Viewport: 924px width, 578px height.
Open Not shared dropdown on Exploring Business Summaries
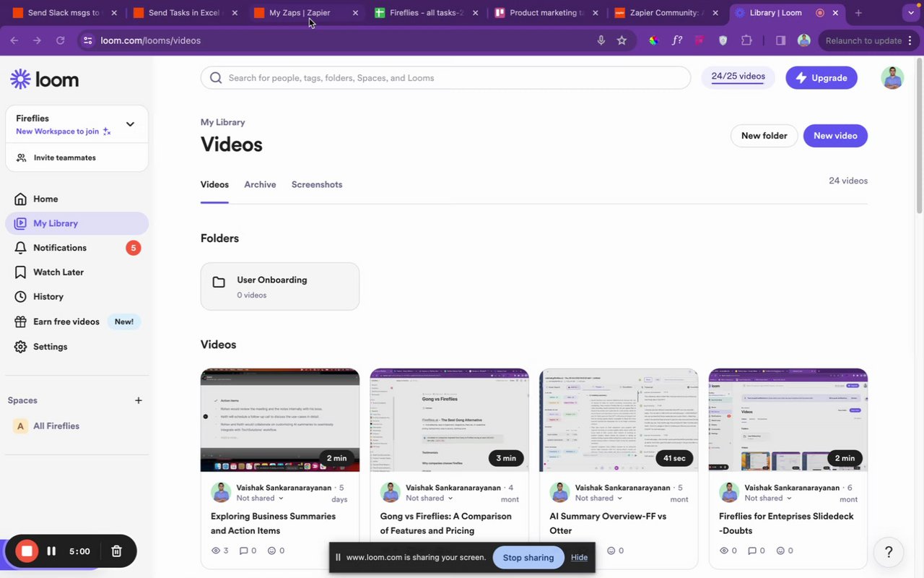(260, 498)
